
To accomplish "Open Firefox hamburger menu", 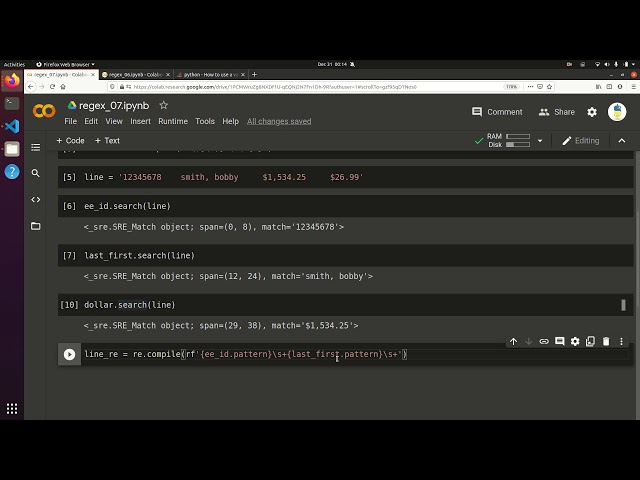I will [x=633, y=87].
